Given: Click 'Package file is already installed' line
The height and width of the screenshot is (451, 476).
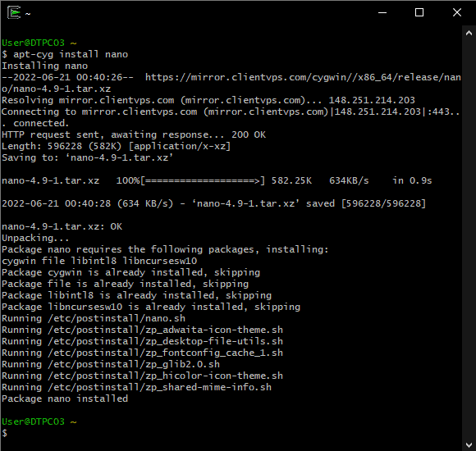Looking at the screenshot, I should point(125,284).
